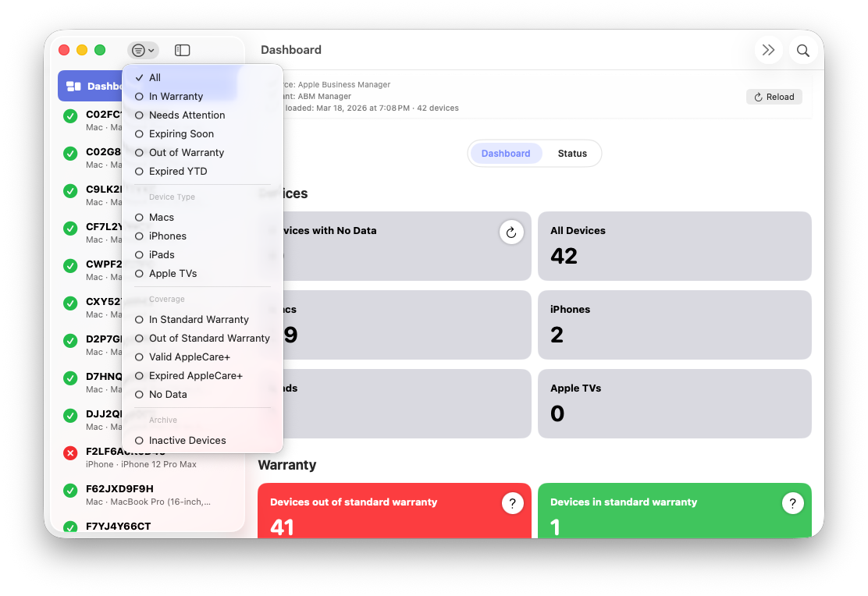The height and width of the screenshot is (596, 868).
Task: Choose Needs Attention filter
Action: [187, 115]
